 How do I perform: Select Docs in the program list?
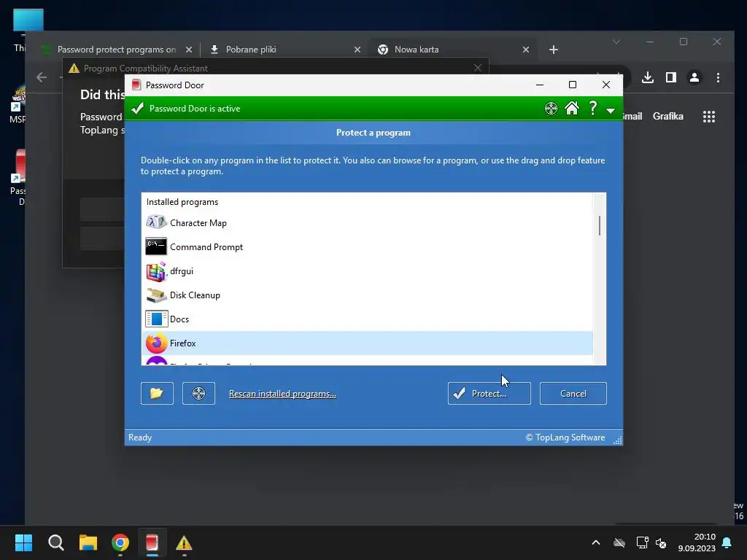pyautogui.click(x=367, y=319)
